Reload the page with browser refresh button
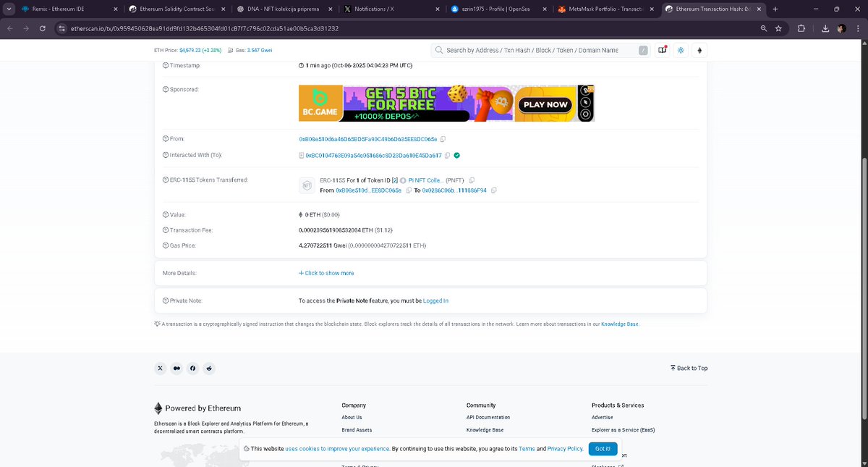Viewport: 868px width, 467px height. tap(43, 28)
